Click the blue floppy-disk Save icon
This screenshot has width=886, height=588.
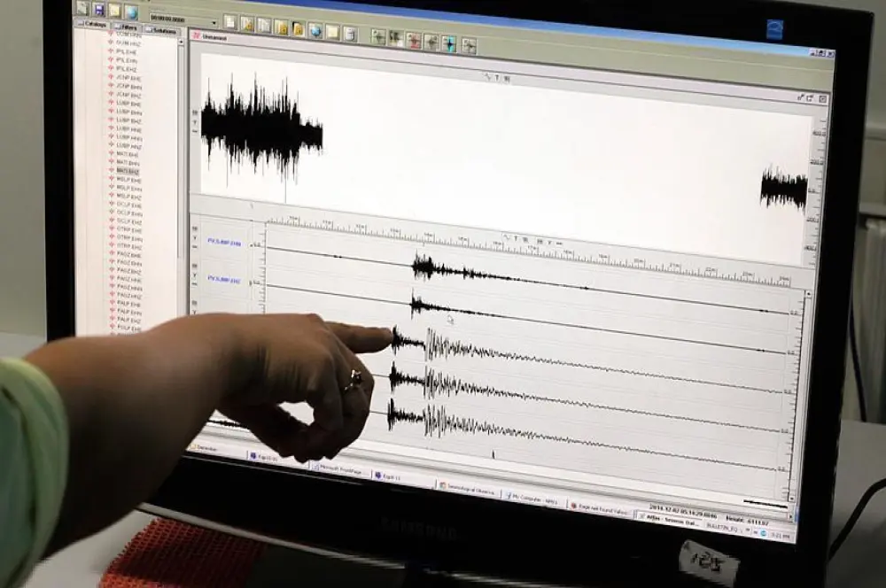pos(99,9)
